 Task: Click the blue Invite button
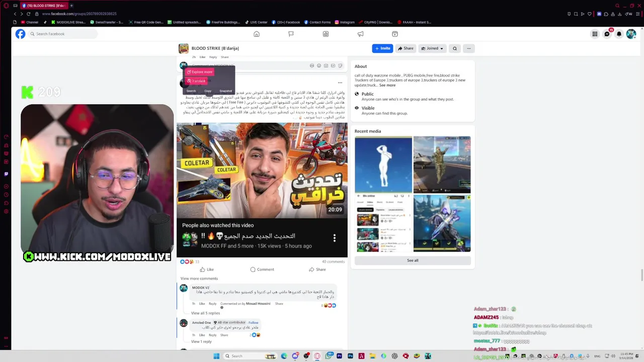pyautogui.click(x=382, y=48)
